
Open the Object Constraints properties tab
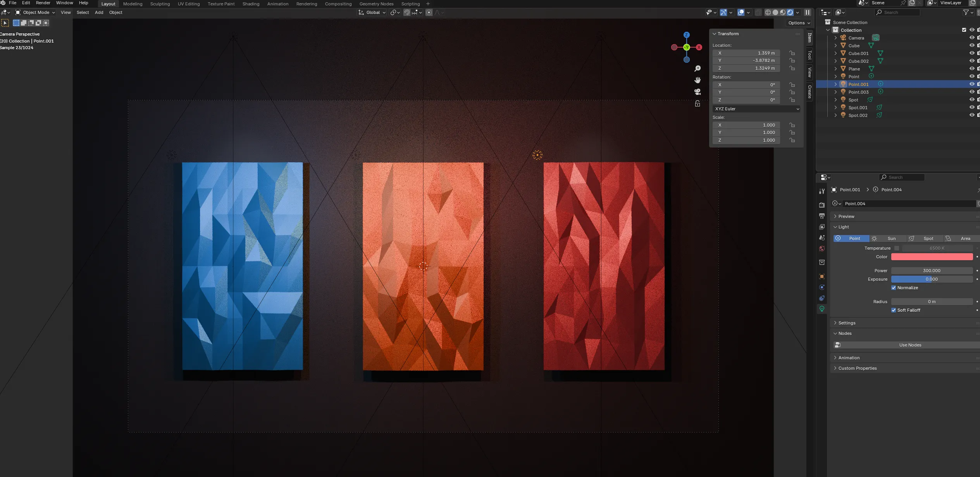tap(822, 298)
